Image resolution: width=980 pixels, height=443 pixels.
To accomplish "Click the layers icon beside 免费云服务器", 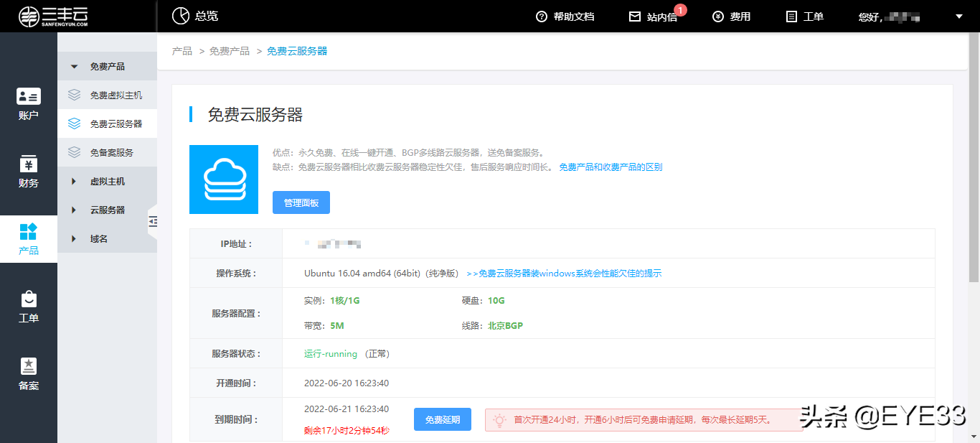I will [75, 123].
